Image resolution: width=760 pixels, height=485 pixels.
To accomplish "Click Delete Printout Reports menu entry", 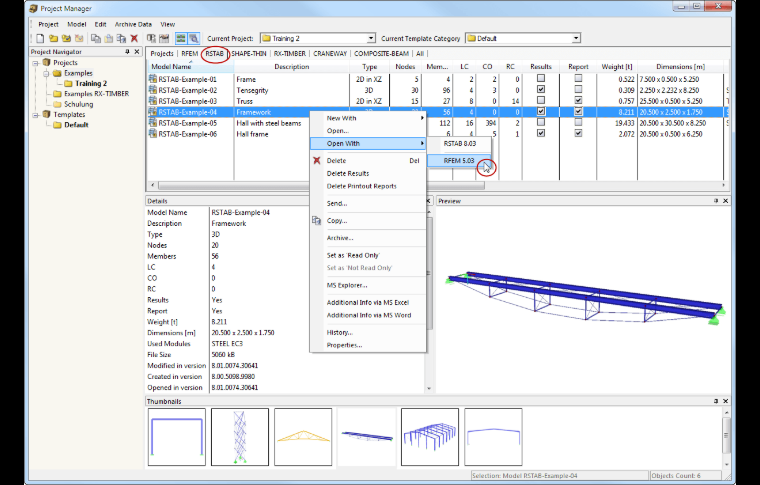I will (x=362, y=186).
